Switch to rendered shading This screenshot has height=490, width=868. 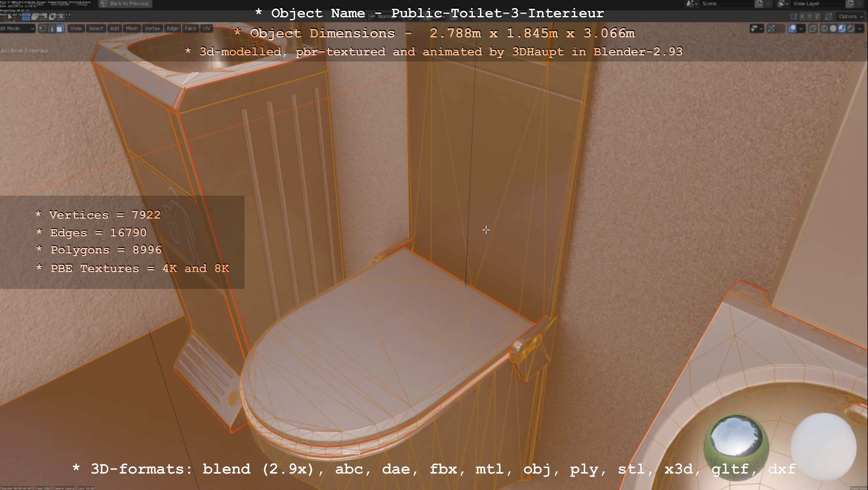850,29
